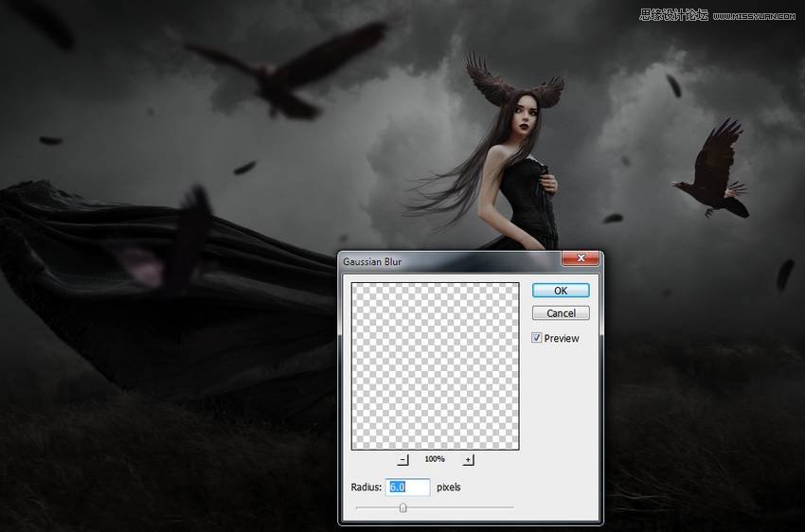The height and width of the screenshot is (532, 805).
Task: Click the 100% zoom level label
Action: pyautogui.click(x=435, y=459)
